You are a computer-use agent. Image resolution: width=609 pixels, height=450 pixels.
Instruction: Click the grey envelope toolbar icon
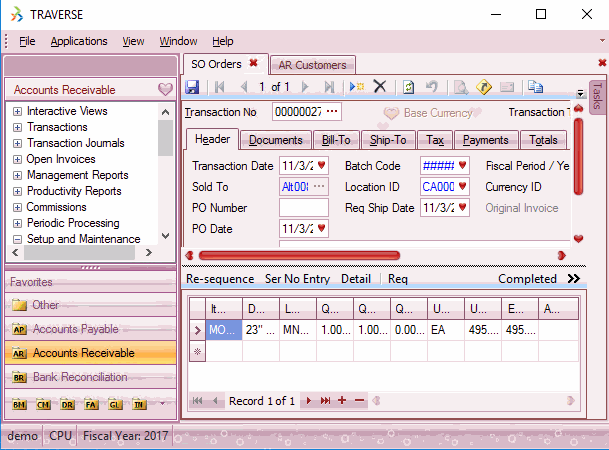[x=507, y=87]
